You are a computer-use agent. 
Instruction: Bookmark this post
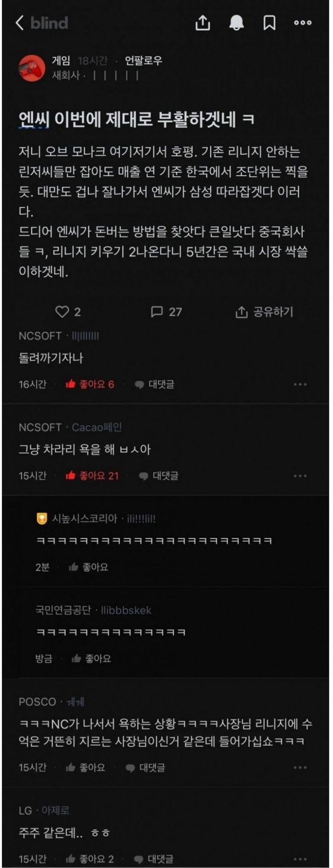point(270,22)
